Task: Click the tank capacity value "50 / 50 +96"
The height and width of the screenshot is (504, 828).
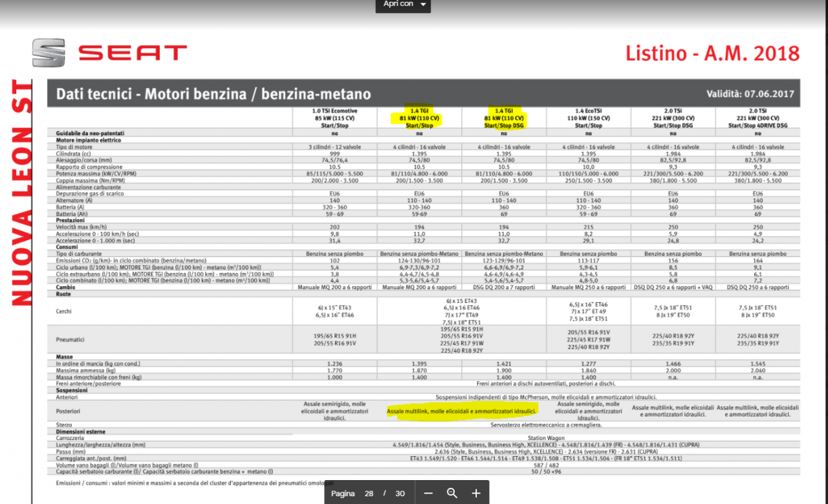Action: click(546, 472)
